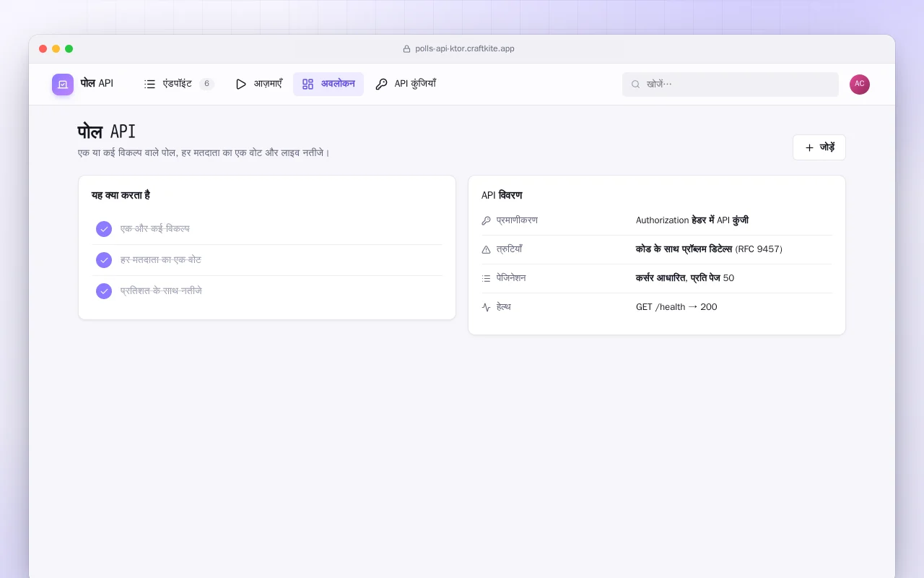Click the API कुंजियाँ key icon
This screenshot has width=924, height=578.
381,84
